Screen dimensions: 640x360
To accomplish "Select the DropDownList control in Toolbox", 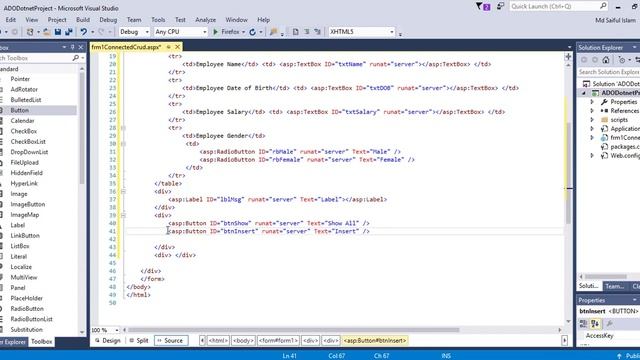I will pyautogui.click(x=29, y=152).
